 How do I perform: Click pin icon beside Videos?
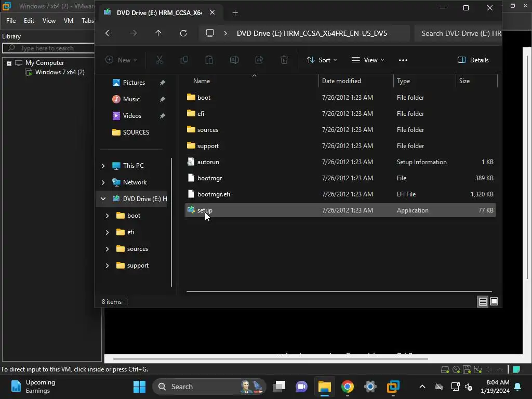tap(163, 116)
